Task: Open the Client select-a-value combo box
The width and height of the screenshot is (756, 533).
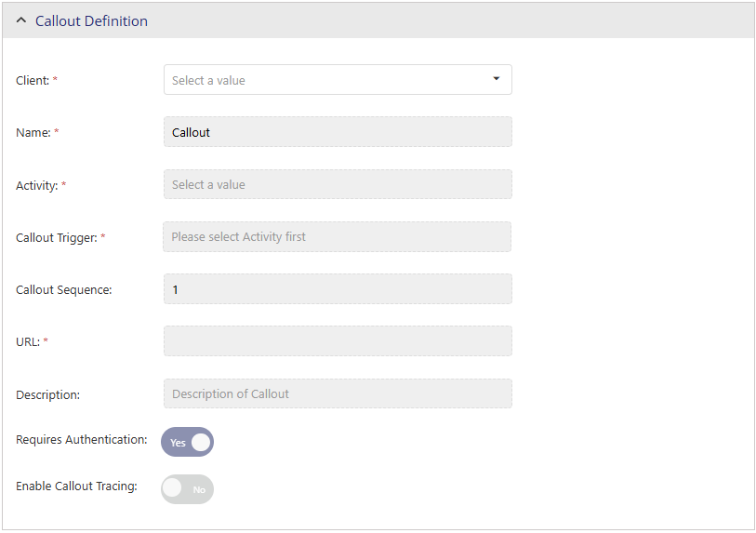Action: pos(325,80)
